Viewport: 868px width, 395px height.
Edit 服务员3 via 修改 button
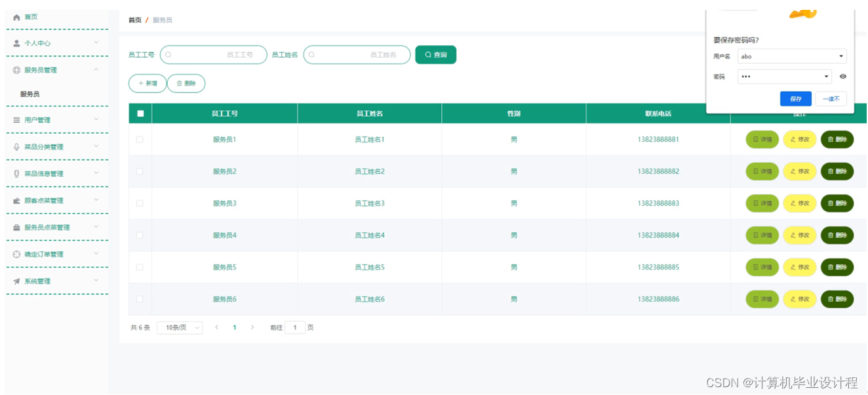click(x=800, y=203)
